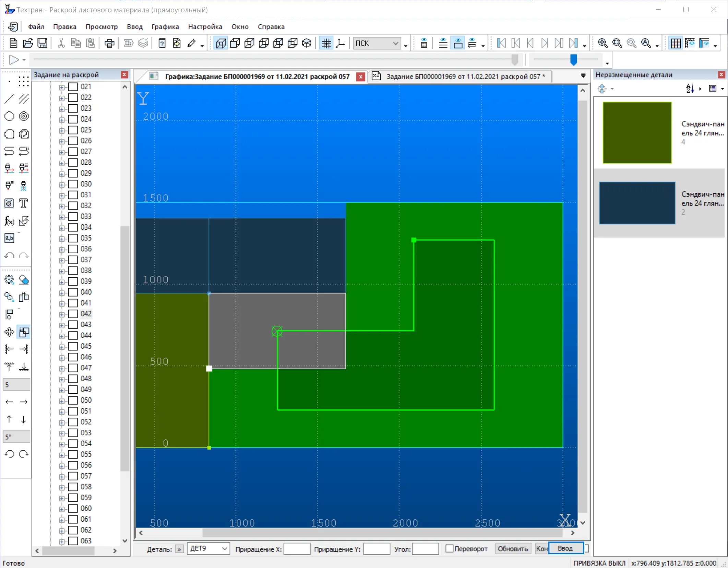This screenshot has width=728, height=568.
Task: Select the Line drawing tool
Action: [9, 99]
